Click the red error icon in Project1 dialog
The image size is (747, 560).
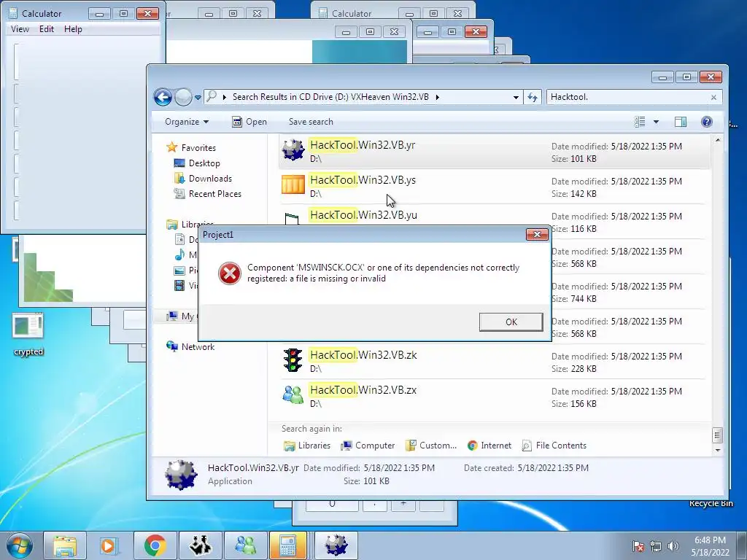coord(230,273)
